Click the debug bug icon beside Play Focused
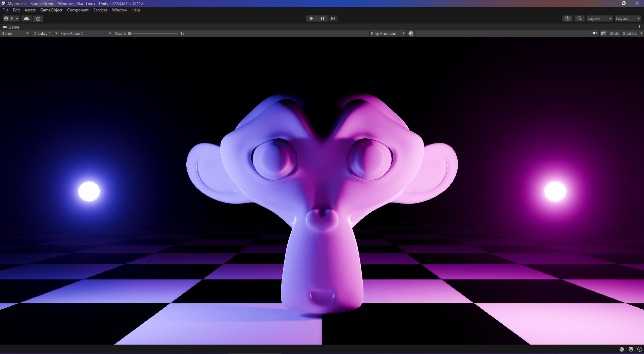 coord(410,33)
